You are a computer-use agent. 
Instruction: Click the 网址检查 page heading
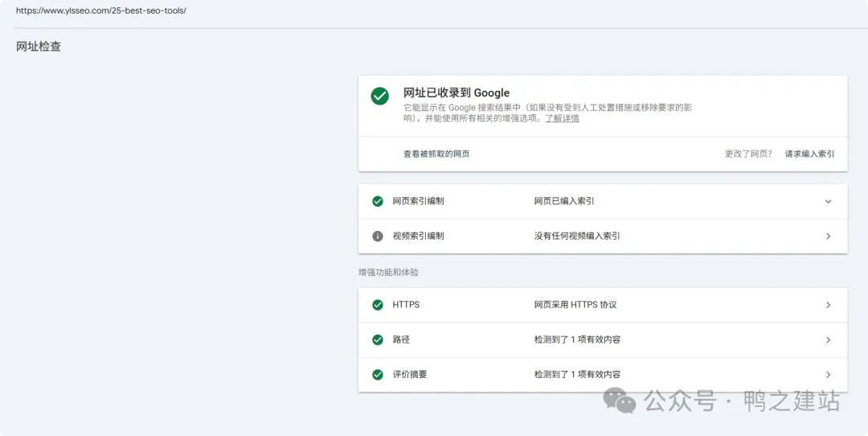tap(39, 47)
